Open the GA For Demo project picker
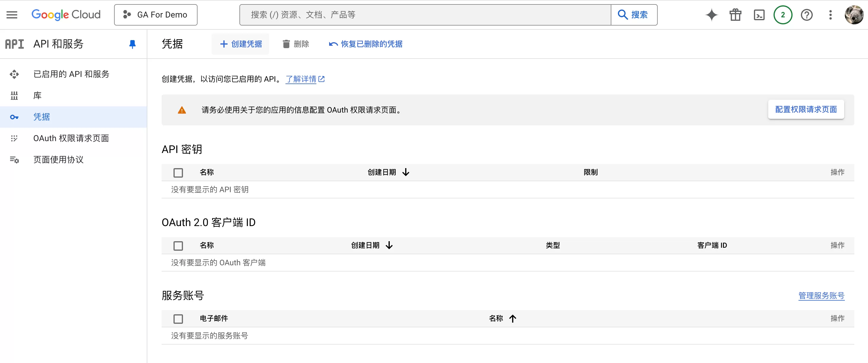The width and height of the screenshot is (868, 363). tap(156, 15)
